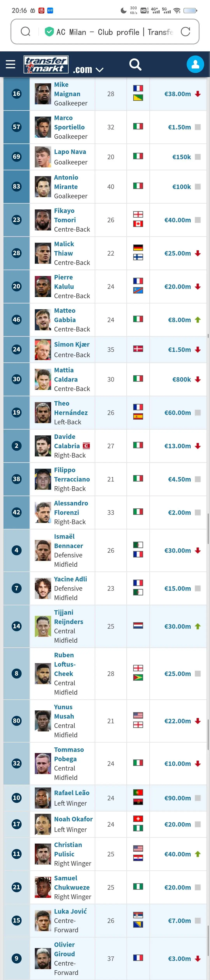This screenshot has width=210, height=980.
Task: Select Mike Maignan's player photo
Action: click(43, 94)
